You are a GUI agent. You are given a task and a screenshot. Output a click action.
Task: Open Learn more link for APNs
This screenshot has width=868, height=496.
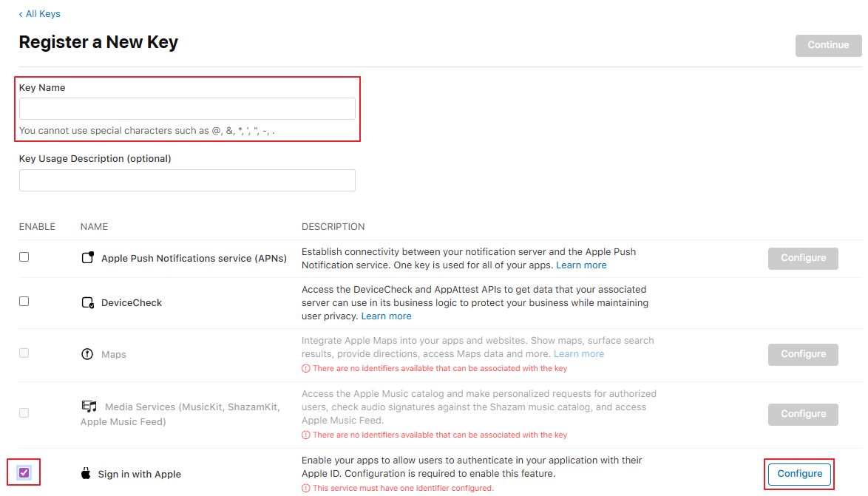581,265
